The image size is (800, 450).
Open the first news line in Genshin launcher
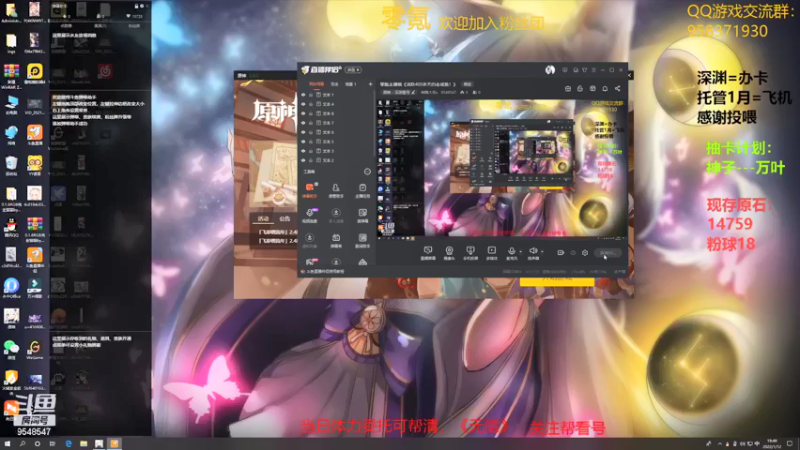point(278,232)
